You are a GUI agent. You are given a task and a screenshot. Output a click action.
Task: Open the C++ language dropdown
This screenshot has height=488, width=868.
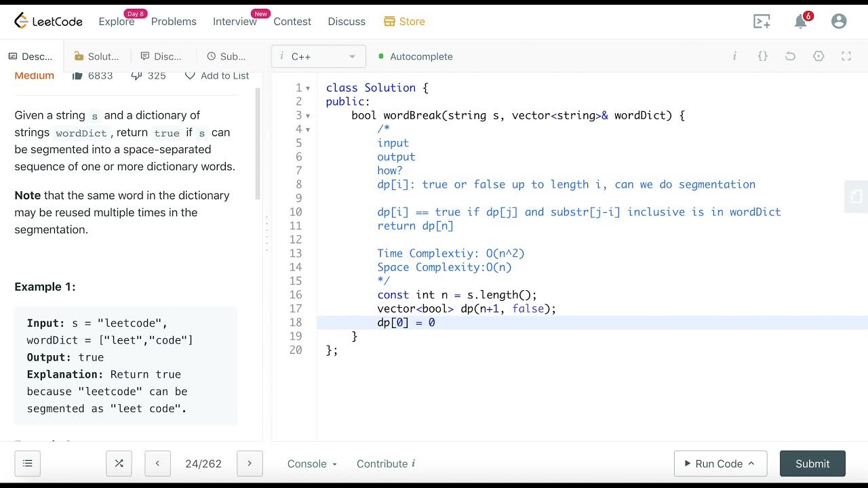click(319, 56)
